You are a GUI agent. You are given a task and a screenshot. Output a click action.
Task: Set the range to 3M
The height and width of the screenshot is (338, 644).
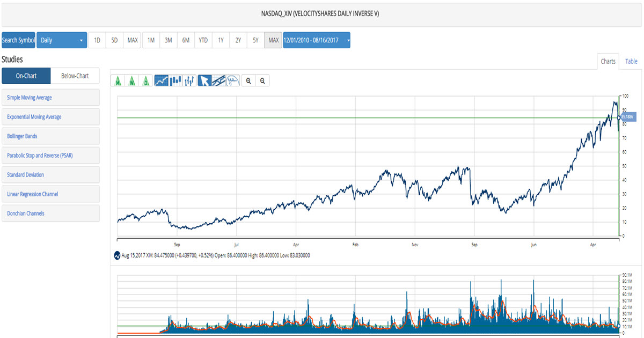pyautogui.click(x=169, y=40)
